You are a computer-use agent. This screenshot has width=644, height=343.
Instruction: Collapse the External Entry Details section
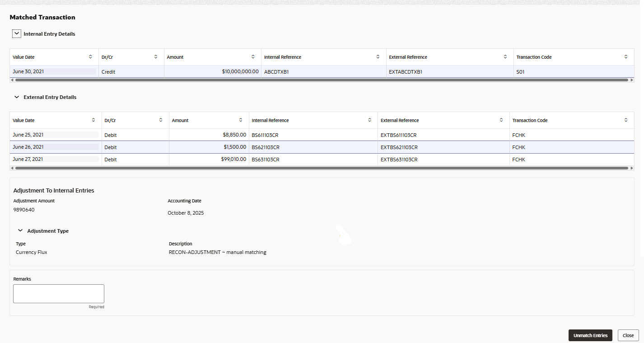click(x=17, y=97)
